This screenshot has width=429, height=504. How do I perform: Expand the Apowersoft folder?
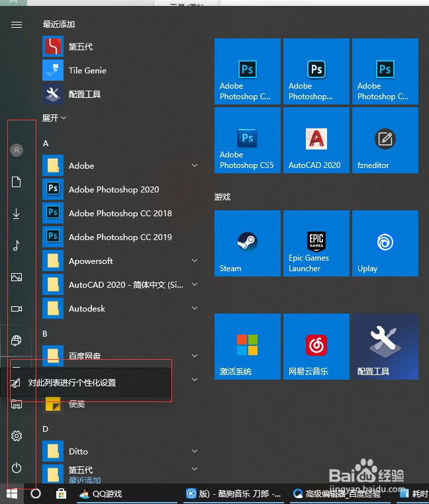point(120,261)
